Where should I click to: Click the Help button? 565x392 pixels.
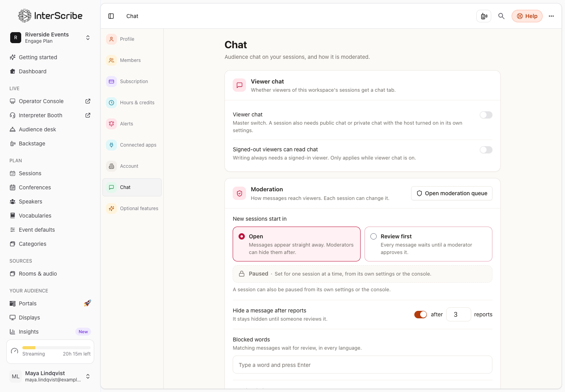pos(527,16)
